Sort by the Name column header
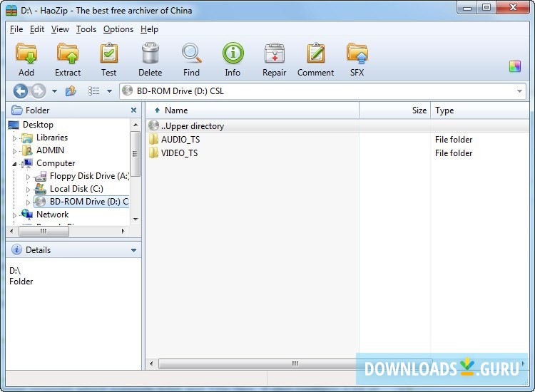This screenshot has height=392, width=535. (253, 110)
